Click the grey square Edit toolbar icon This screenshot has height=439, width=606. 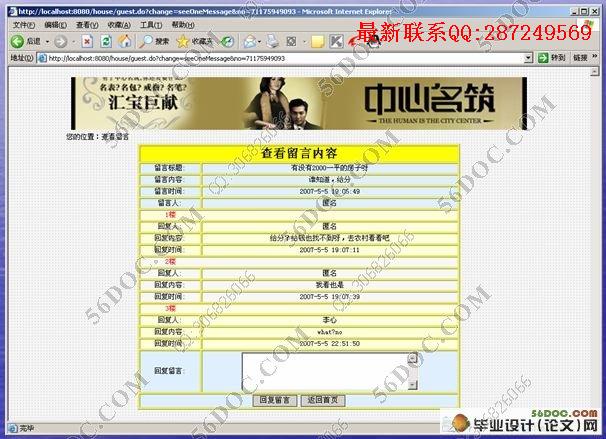pyautogui.click(x=291, y=41)
